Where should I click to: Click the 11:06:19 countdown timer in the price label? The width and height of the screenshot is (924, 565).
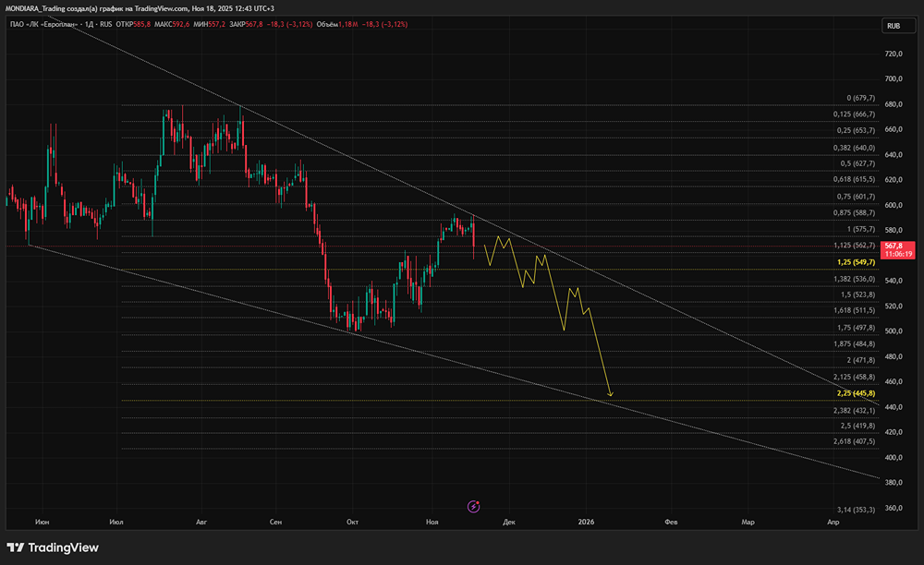tap(899, 254)
